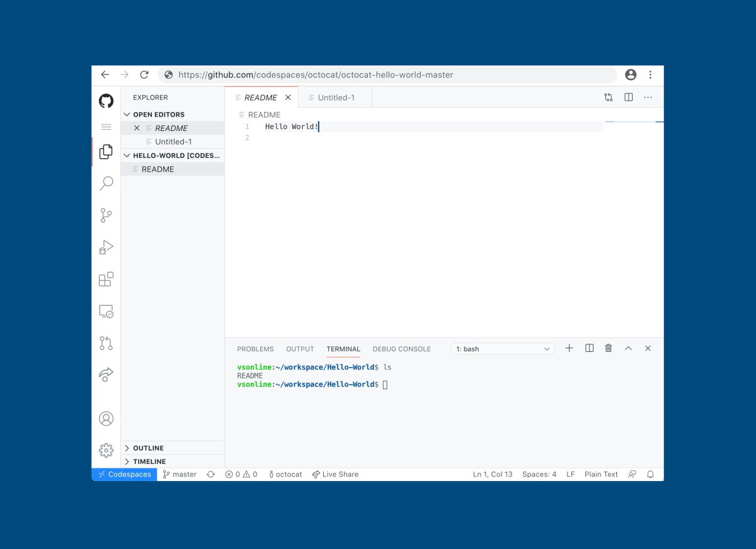
Task: Open the bash terminal selector dropdown
Action: [x=503, y=349]
